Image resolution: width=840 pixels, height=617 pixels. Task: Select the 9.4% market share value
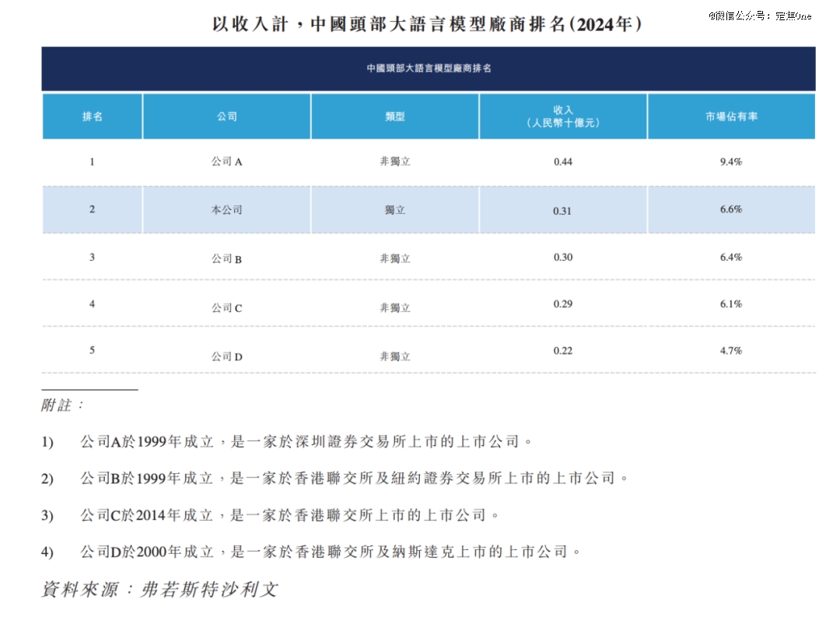[x=731, y=162]
